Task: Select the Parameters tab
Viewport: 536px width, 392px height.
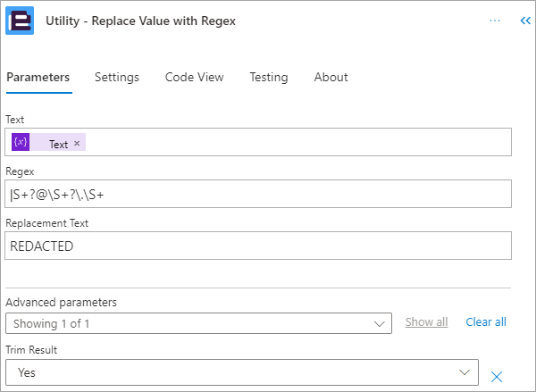Action: tap(38, 77)
